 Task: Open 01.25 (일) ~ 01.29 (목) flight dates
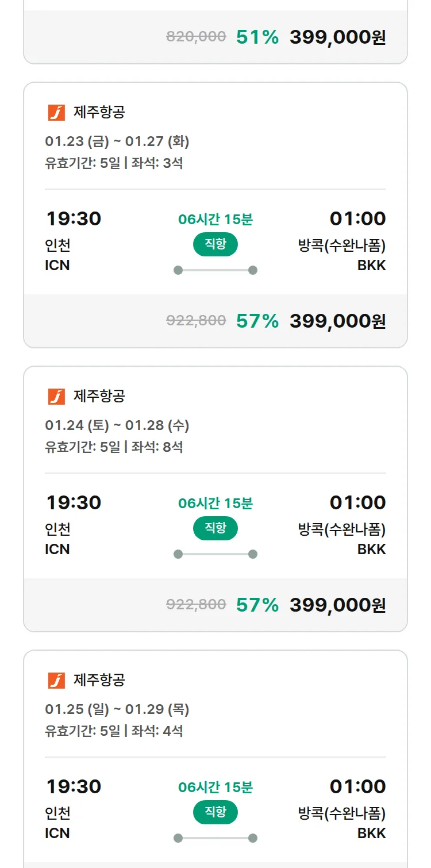click(117, 709)
